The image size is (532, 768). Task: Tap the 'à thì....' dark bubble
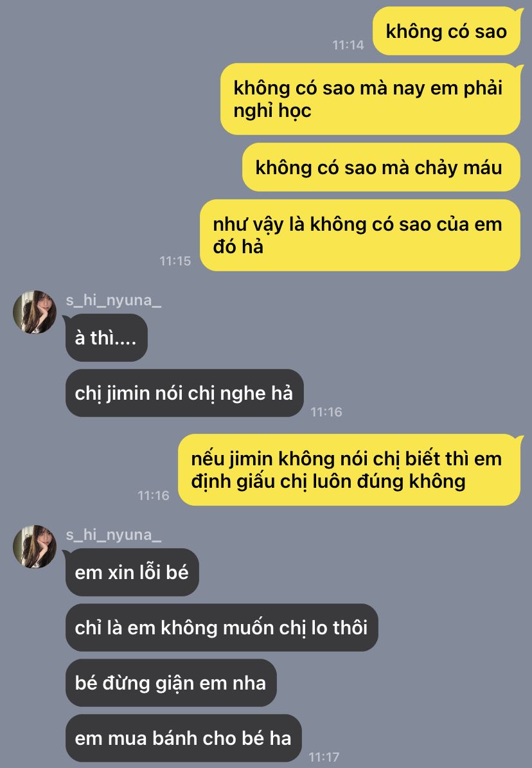pos(106,337)
